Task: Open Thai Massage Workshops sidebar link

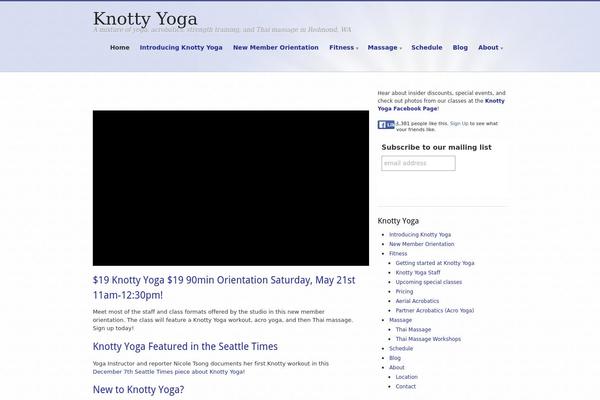Action: [428, 339]
